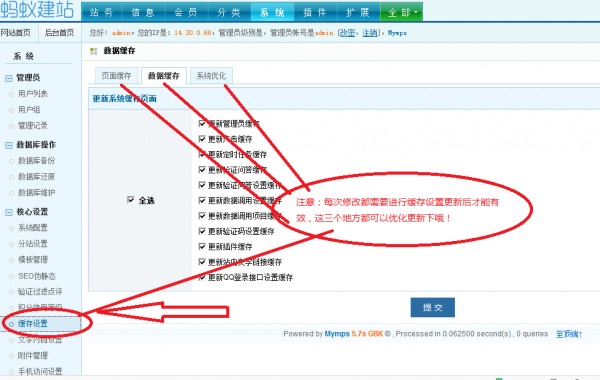Select the 系统 top menu
Screen dimensions: 600x380
point(272,12)
